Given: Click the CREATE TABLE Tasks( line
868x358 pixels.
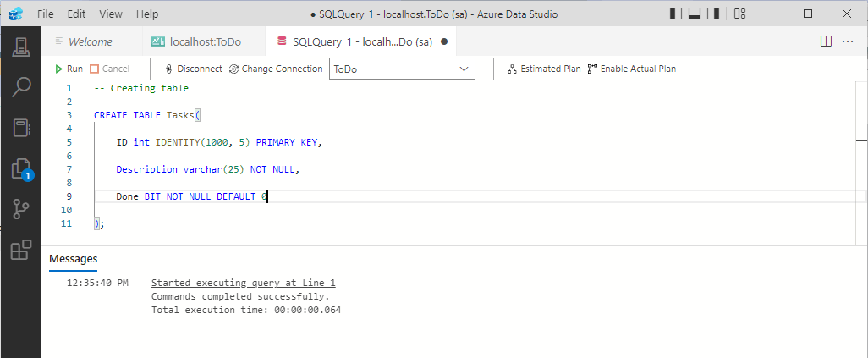Looking at the screenshot, I should coord(146,115).
